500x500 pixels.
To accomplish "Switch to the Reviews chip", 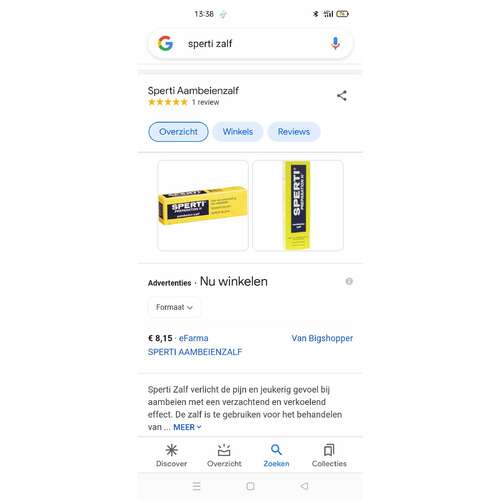I will 294,132.
